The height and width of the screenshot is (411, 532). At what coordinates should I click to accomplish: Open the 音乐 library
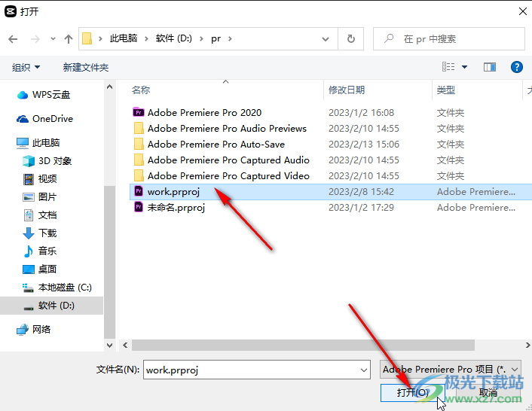tap(40, 251)
